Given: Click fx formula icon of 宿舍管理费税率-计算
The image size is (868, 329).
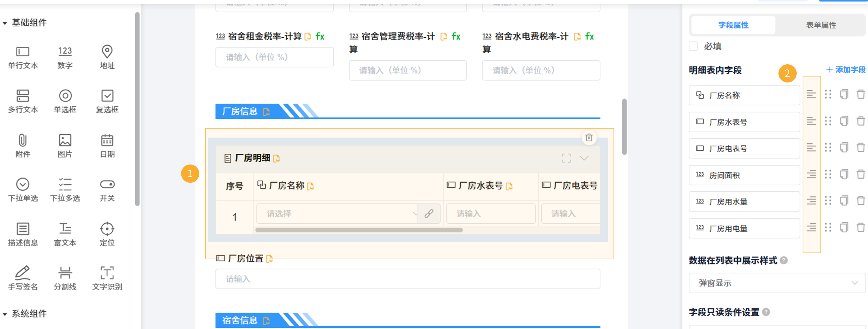Looking at the screenshot, I should tap(456, 36).
